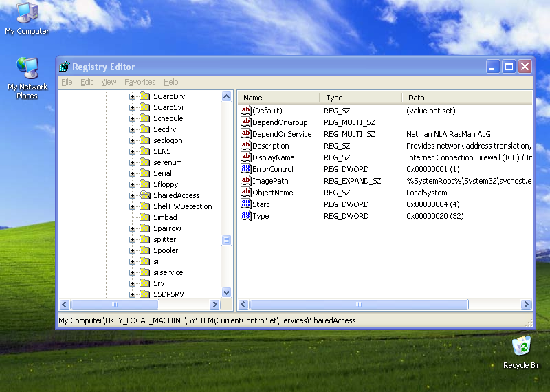The width and height of the screenshot is (550, 392).
Task: Click the Start DWORD value icon
Action: coord(246,204)
